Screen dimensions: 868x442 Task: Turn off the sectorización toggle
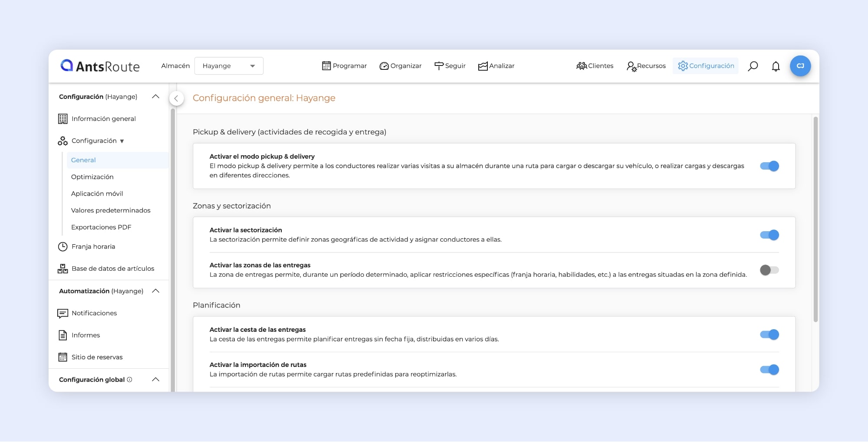click(769, 235)
